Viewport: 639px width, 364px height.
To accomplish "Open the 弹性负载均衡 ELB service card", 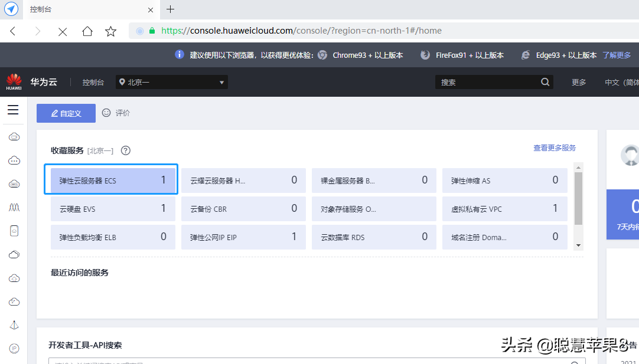I will click(x=113, y=237).
